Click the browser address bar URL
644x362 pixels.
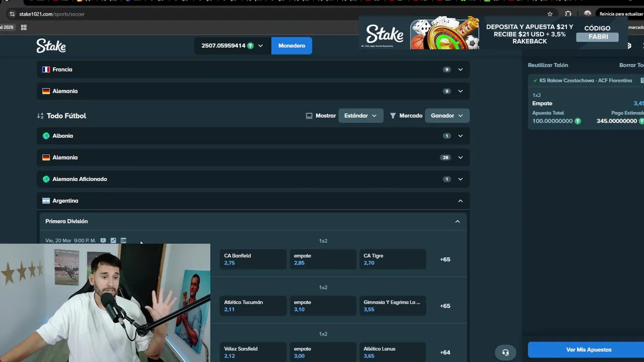52,14
